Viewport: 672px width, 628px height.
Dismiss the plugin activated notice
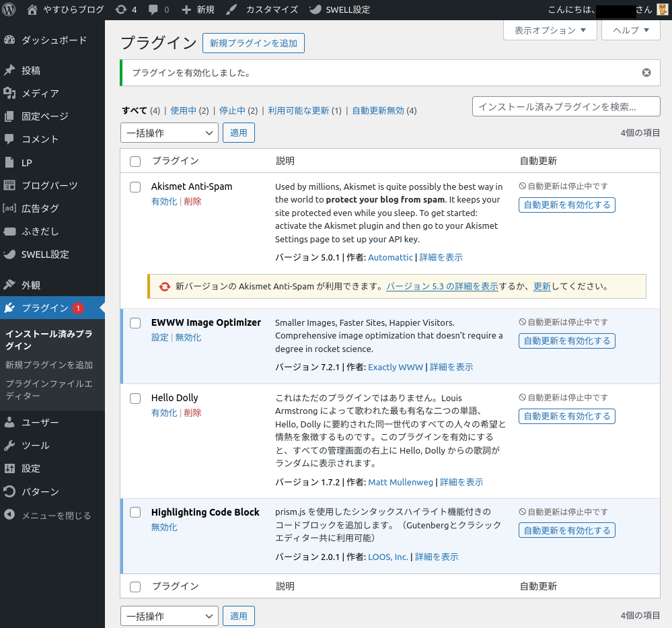(646, 73)
